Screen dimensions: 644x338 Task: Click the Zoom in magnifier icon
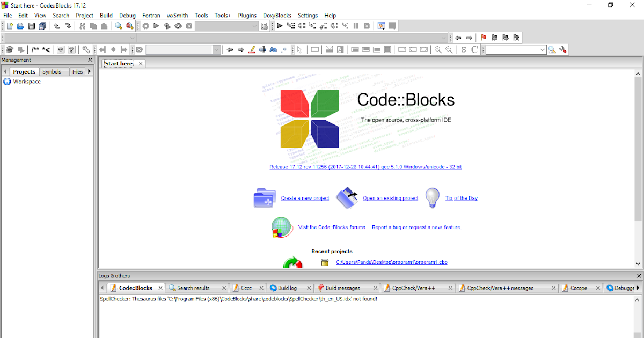pyautogui.click(x=438, y=49)
